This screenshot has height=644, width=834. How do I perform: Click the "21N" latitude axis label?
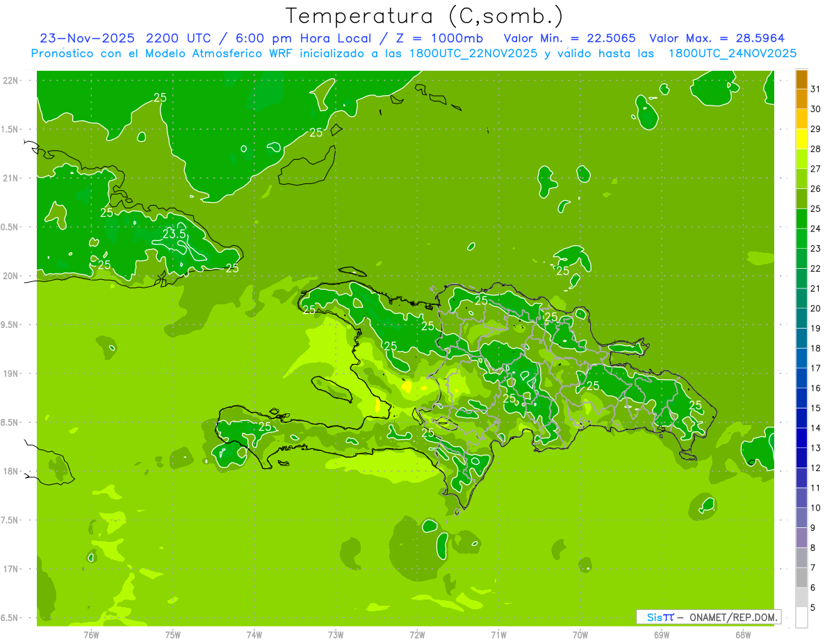(x=11, y=179)
